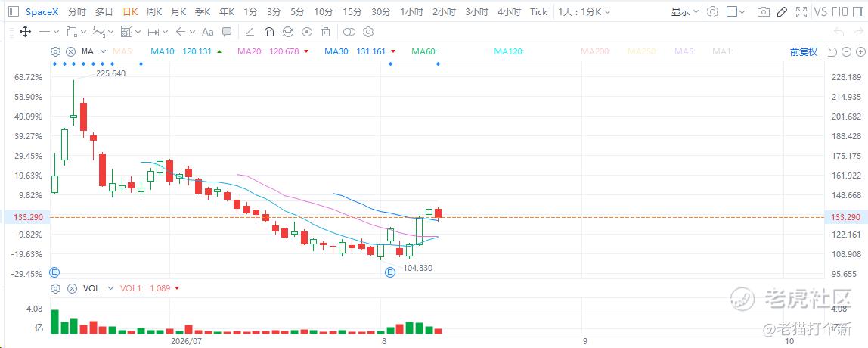
Task: Select the Aa text annotation tool
Action: pos(208,32)
